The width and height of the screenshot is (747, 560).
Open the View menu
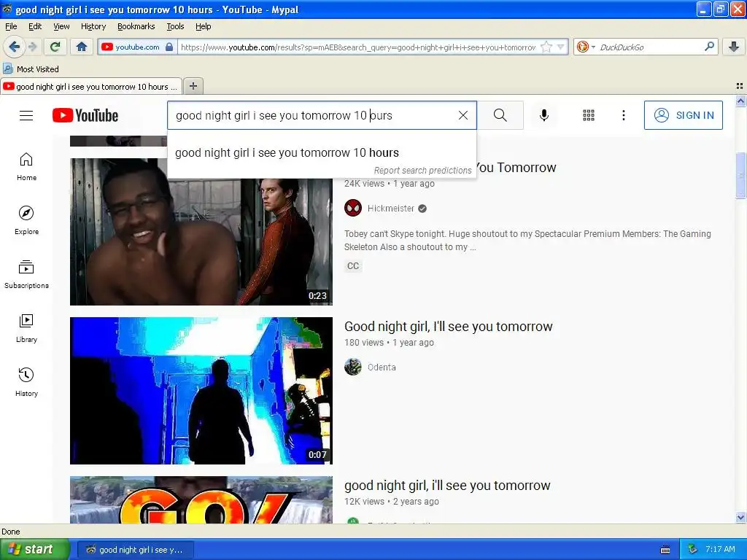click(61, 26)
